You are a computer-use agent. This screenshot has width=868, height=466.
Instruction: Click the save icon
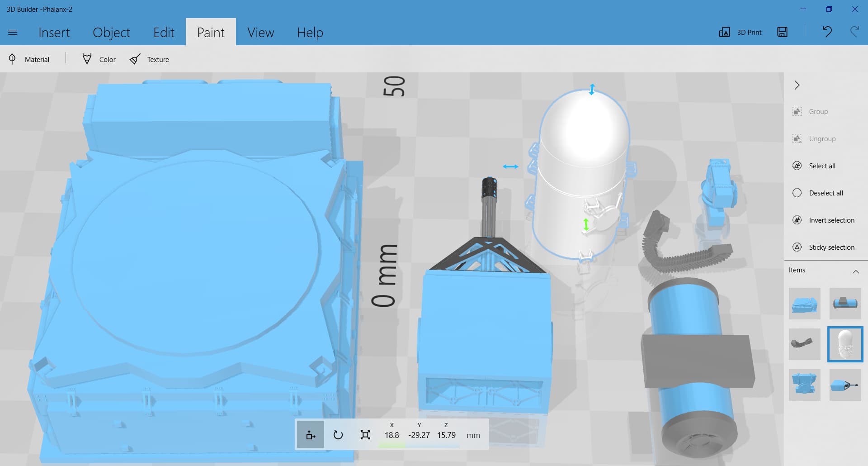782,32
